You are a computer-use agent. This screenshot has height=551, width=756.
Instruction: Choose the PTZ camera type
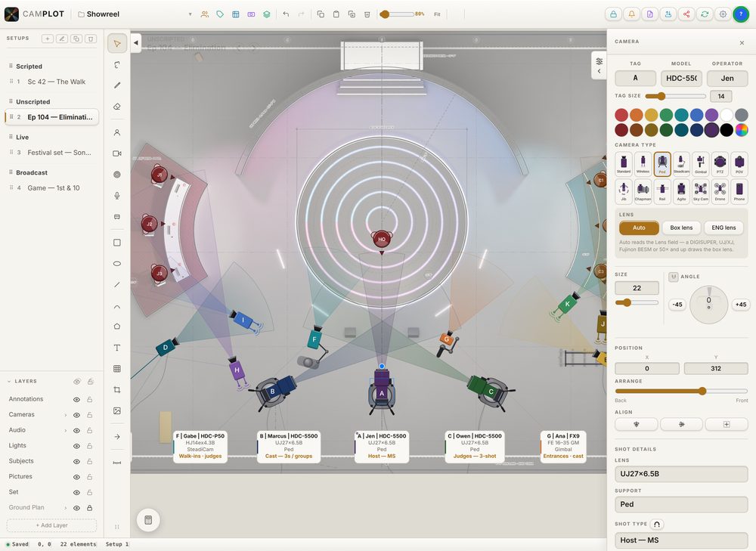pos(720,164)
